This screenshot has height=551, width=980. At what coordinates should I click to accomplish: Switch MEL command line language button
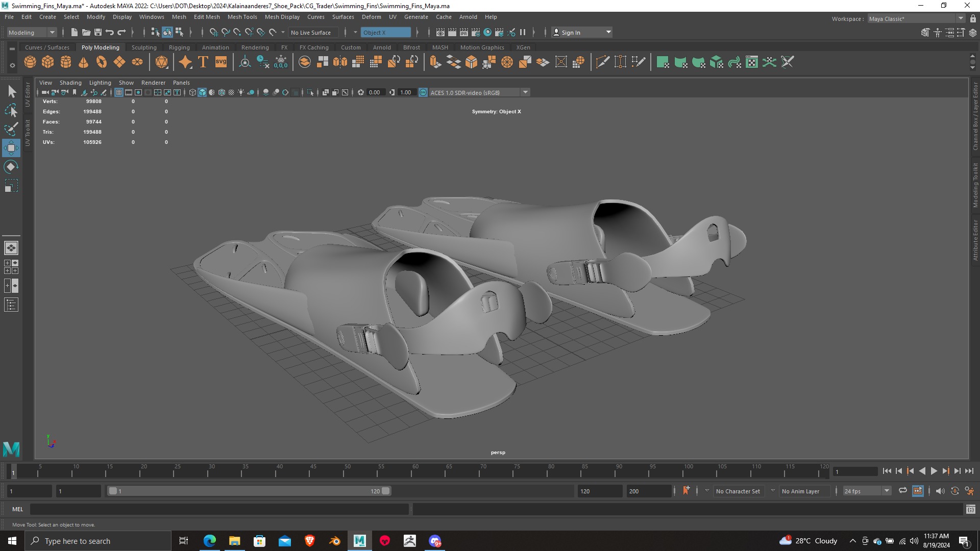pos(17,509)
